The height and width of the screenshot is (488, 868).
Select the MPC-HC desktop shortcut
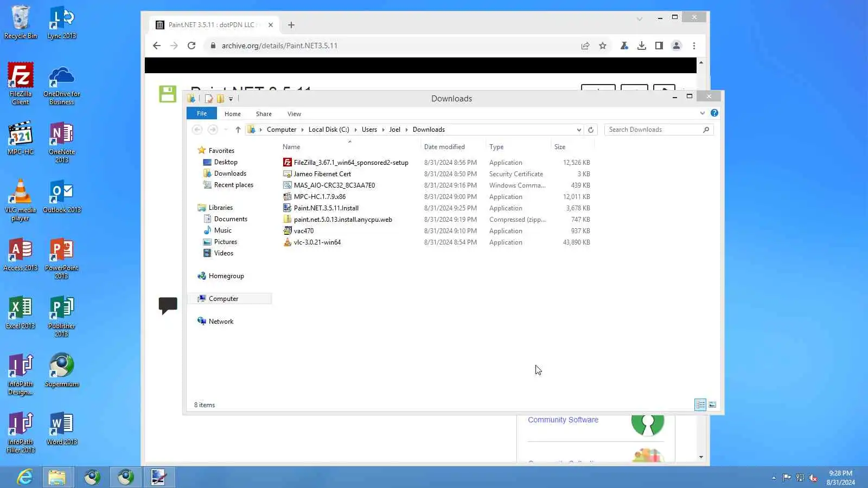pos(21,138)
